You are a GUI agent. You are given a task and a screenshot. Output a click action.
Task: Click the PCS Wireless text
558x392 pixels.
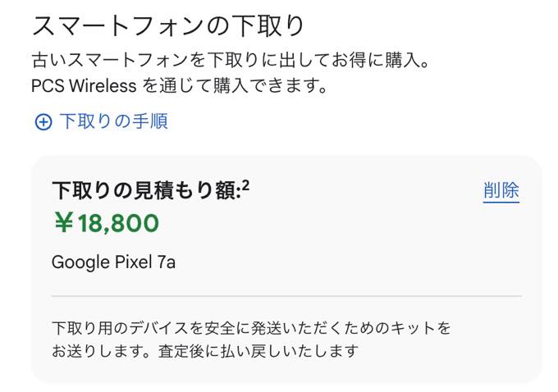85,85
